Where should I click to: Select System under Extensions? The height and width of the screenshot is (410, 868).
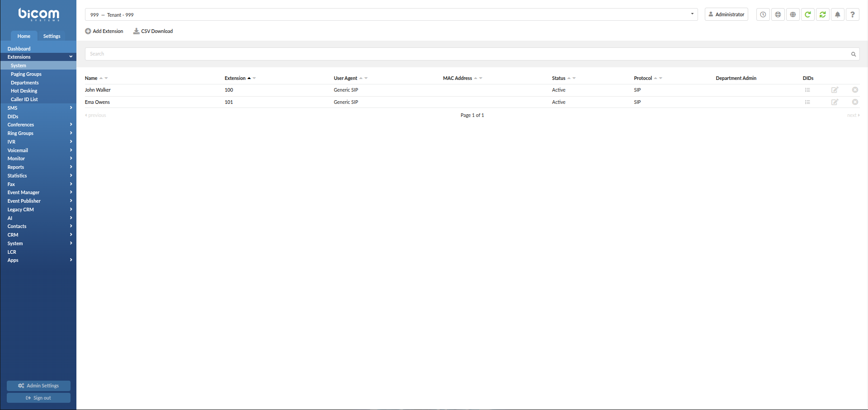tap(38, 65)
